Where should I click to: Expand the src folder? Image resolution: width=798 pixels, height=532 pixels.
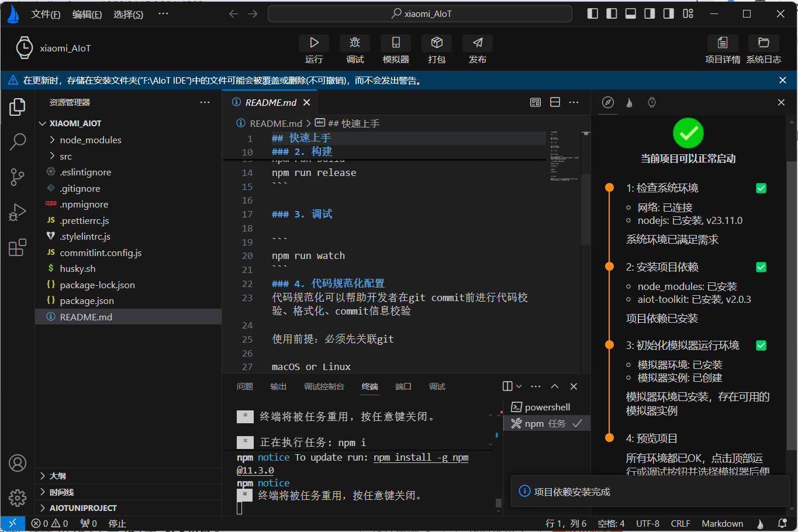[x=128, y=156]
